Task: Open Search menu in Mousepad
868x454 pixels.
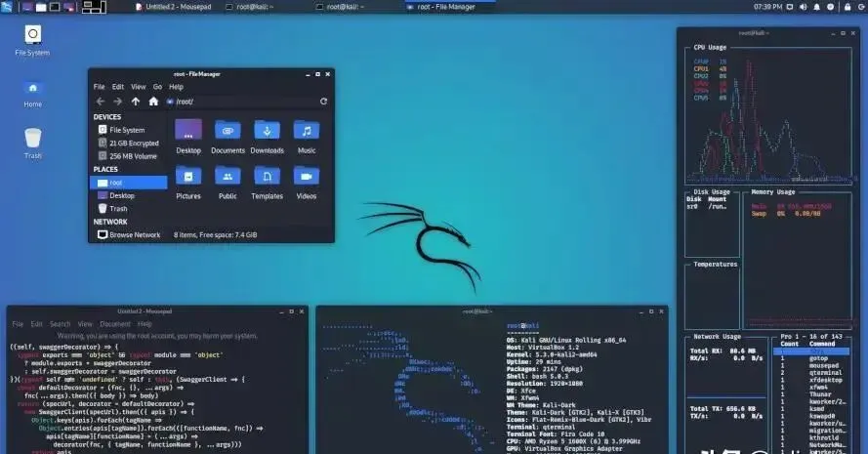Action: (61, 324)
